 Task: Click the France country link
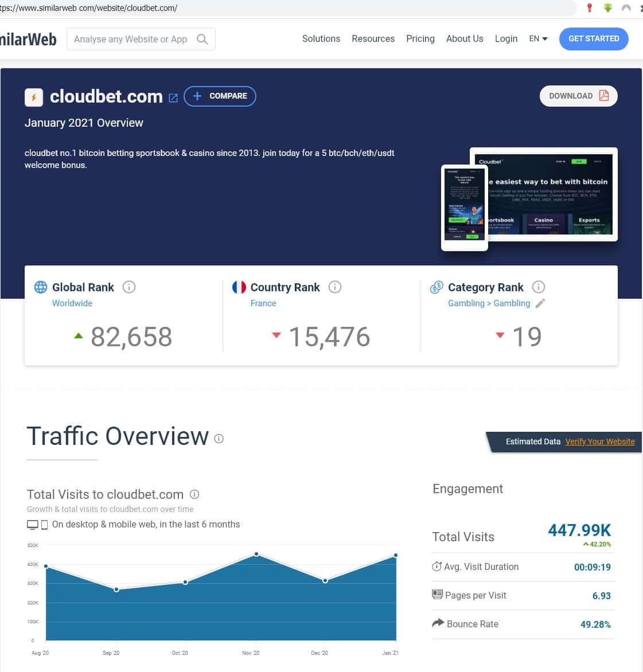263,303
